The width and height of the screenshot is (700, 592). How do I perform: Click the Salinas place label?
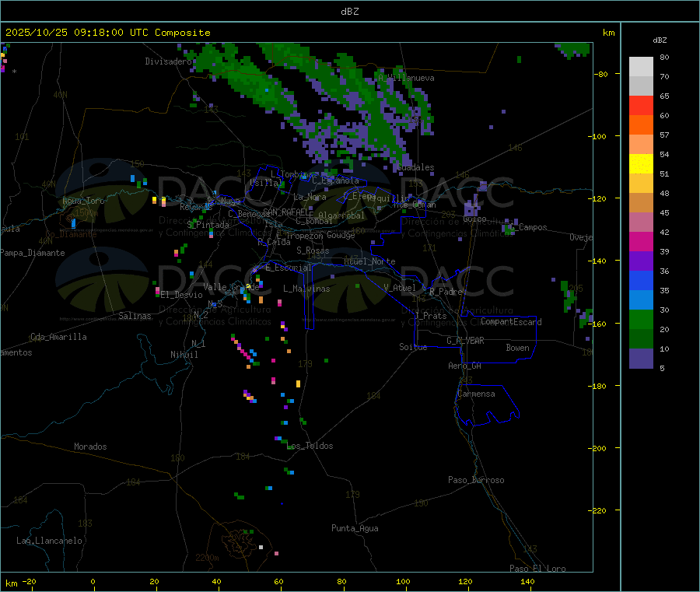135,316
